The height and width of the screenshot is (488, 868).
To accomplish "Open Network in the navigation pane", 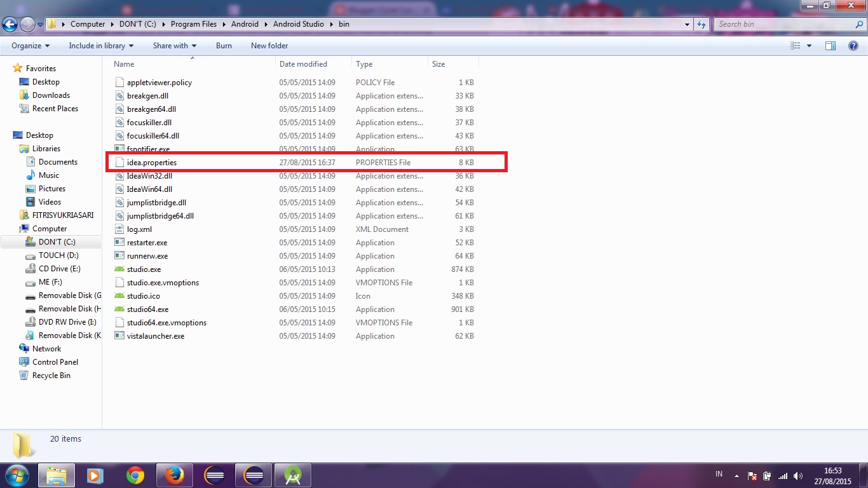I will click(x=46, y=349).
